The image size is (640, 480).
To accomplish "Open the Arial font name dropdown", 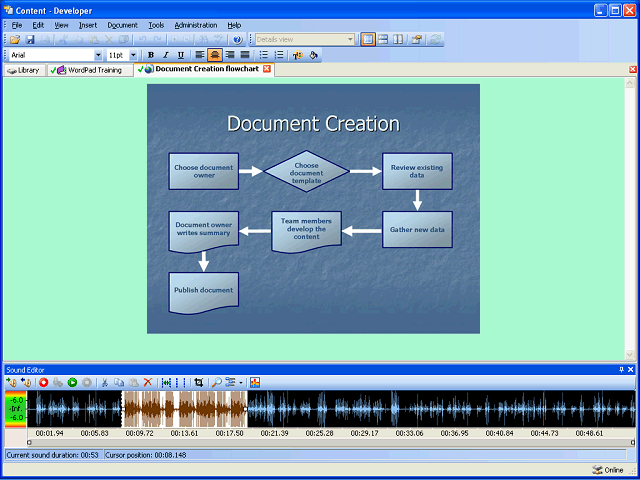I will [98, 55].
